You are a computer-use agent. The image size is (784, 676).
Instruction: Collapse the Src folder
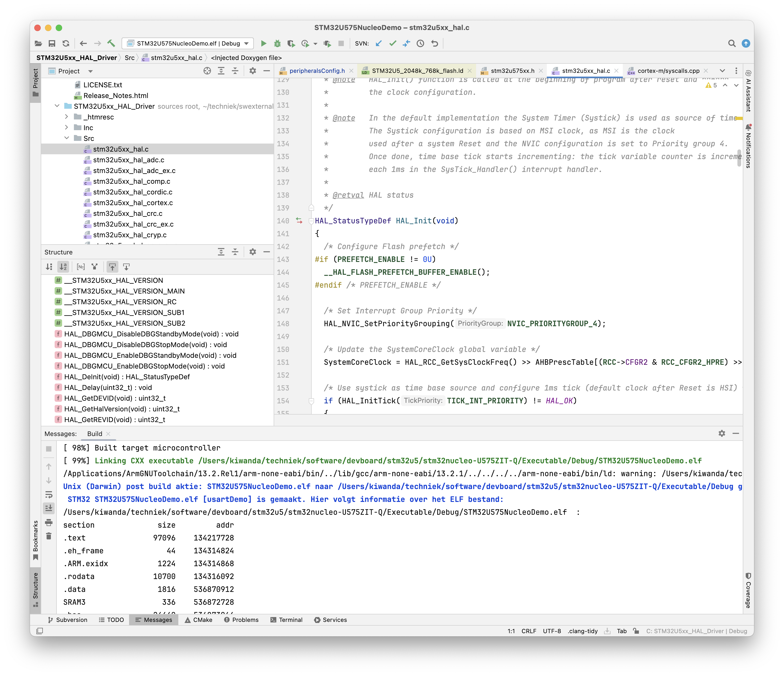[x=67, y=138]
